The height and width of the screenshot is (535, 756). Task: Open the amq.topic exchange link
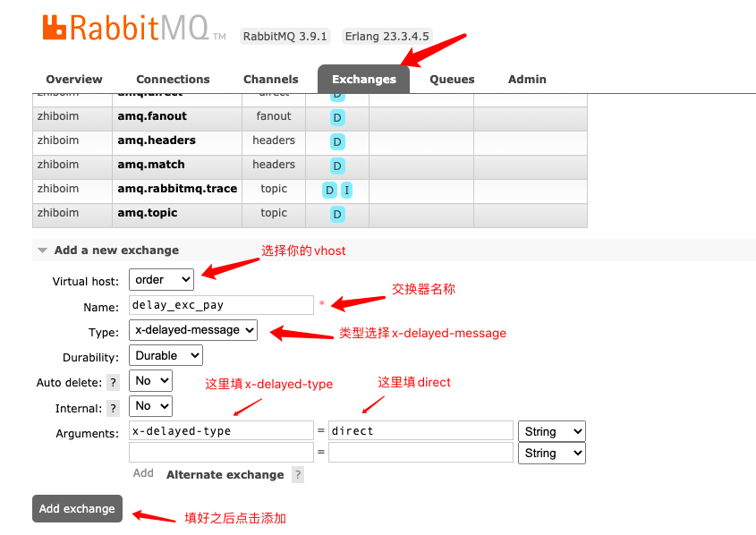(148, 213)
